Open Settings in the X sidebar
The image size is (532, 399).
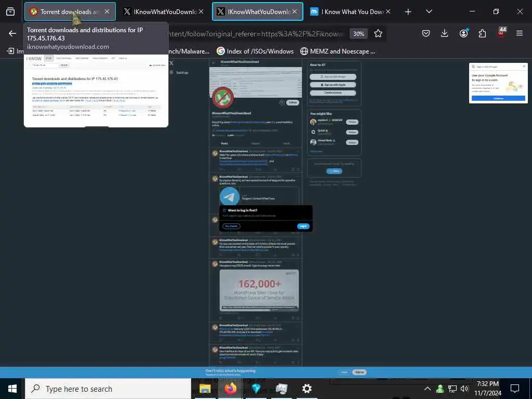pyautogui.click(x=179, y=73)
